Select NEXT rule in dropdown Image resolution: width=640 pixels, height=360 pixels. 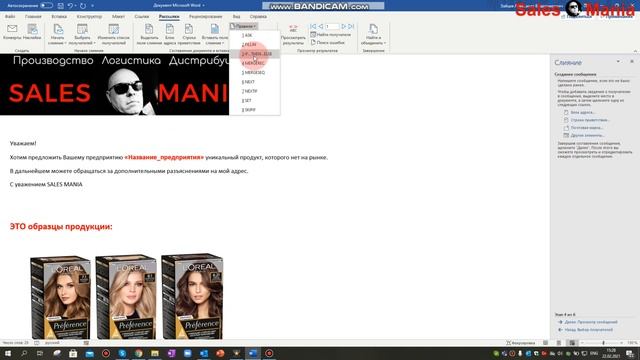click(x=255, y=82)
